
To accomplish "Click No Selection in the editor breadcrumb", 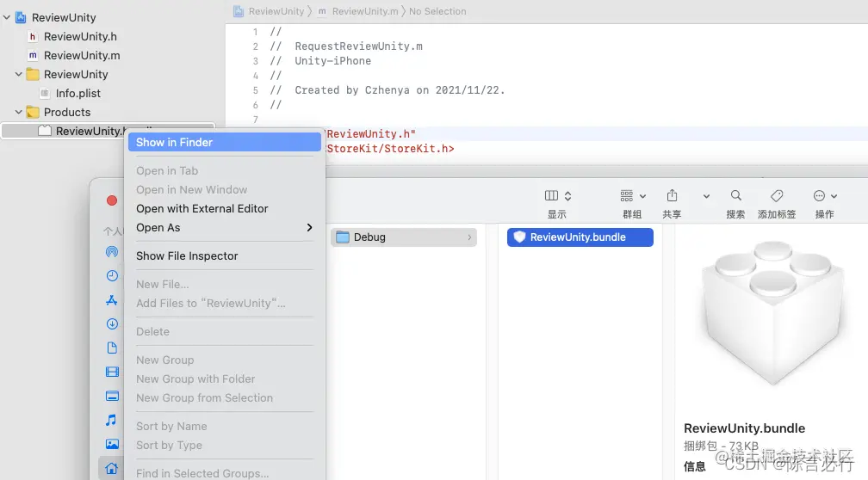I will pos(437,11).
